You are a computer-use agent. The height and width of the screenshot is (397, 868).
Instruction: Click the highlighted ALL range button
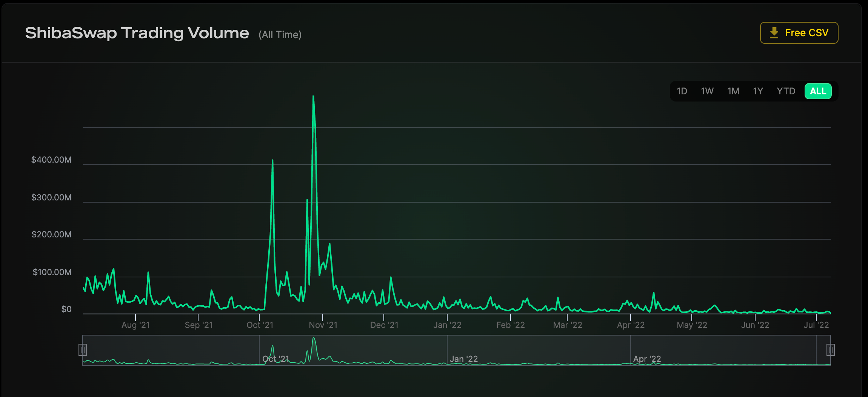click(818, 91)
